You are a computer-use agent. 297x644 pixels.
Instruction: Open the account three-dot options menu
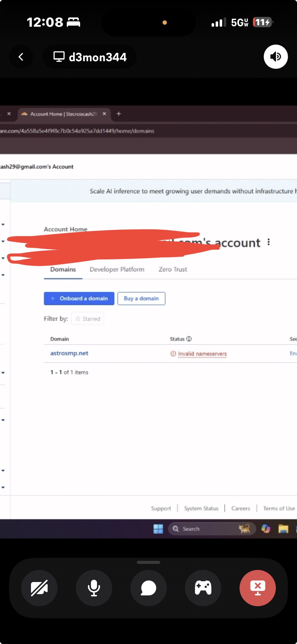pos(269,242)
